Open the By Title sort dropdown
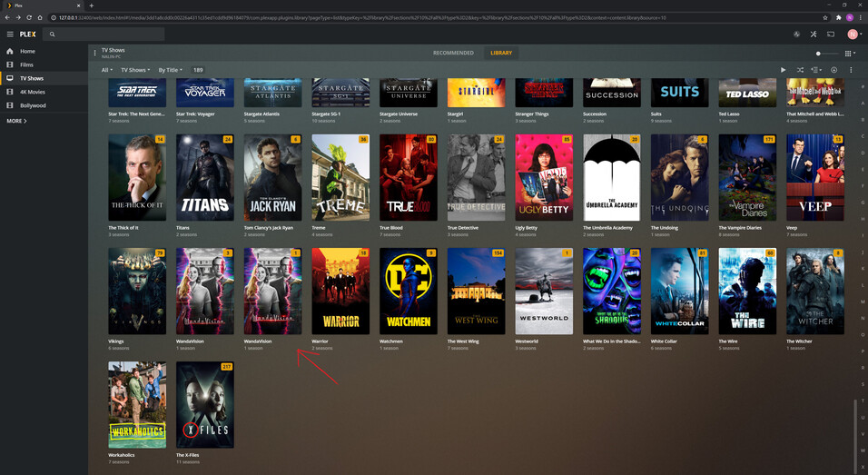This screenshot has width=868, height=475. [170, 70]
